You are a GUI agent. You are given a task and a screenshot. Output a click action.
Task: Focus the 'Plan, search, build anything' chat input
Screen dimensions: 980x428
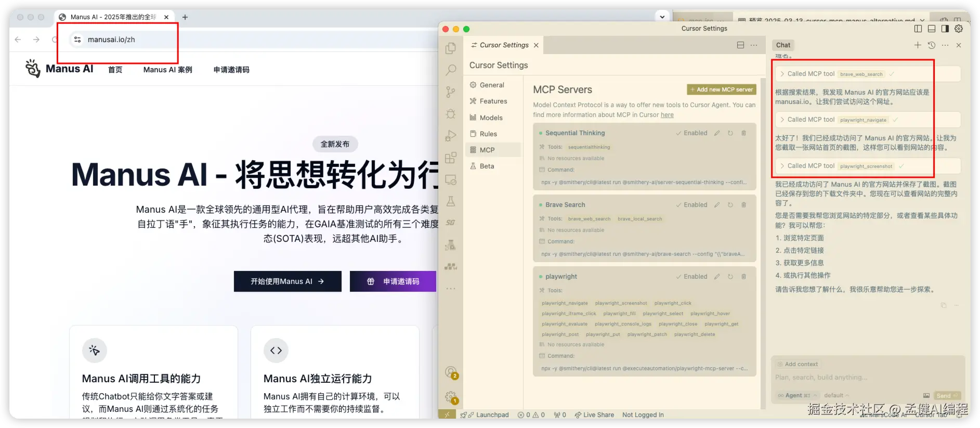[x=867, y=378]
